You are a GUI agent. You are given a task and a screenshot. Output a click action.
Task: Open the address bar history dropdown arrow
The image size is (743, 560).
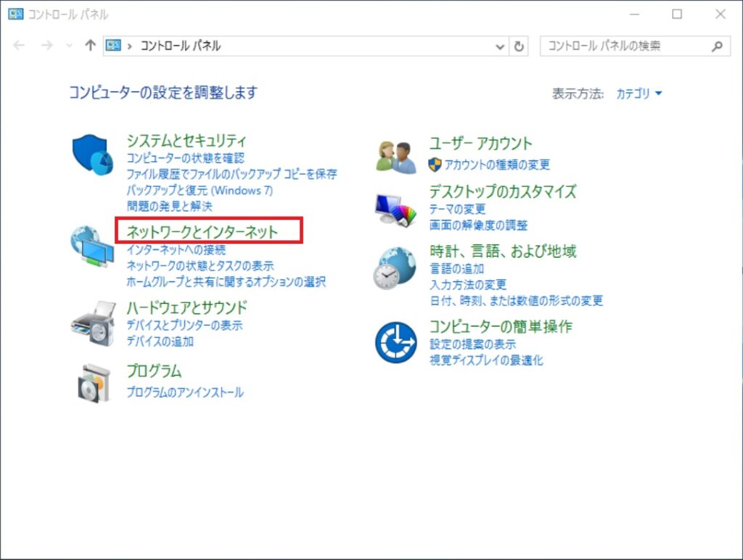(x=501, y=46)
